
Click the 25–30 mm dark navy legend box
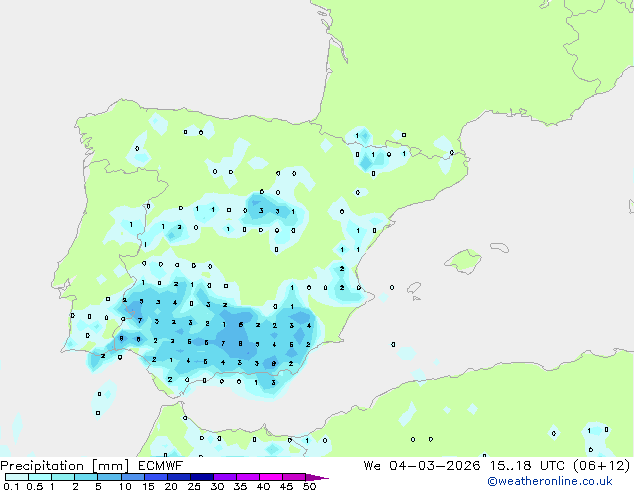coord(201,477)
